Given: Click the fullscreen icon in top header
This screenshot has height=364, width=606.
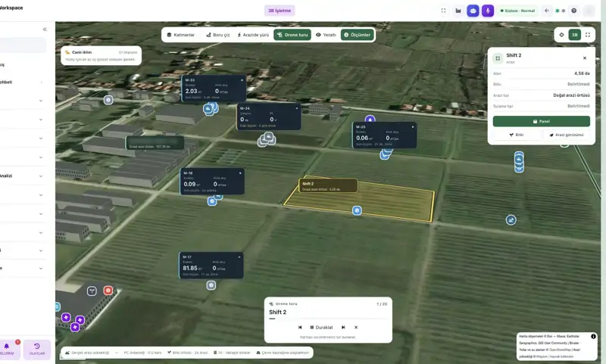Looking at the screenshot, I should click(443, 11).
